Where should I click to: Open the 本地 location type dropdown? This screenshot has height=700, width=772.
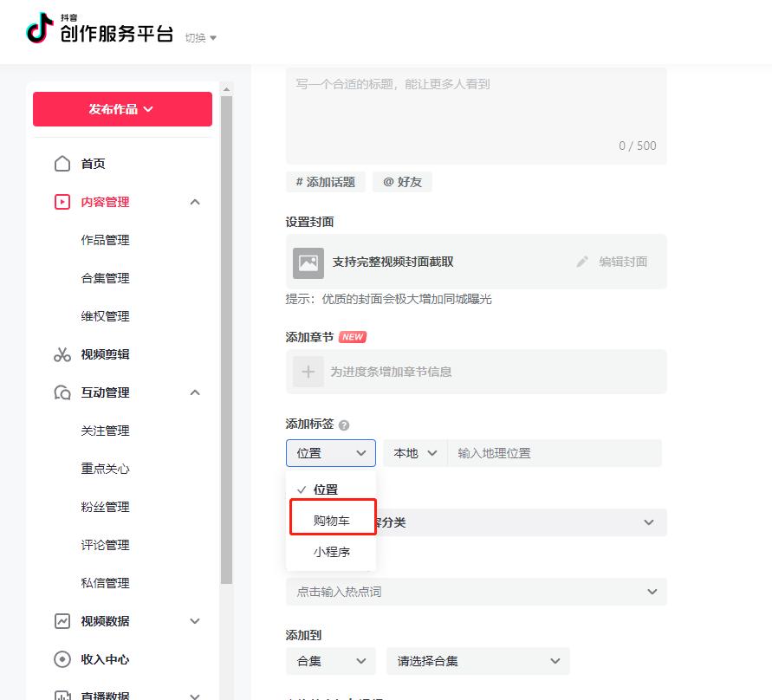pyautogui.click(x=414, y=452)
